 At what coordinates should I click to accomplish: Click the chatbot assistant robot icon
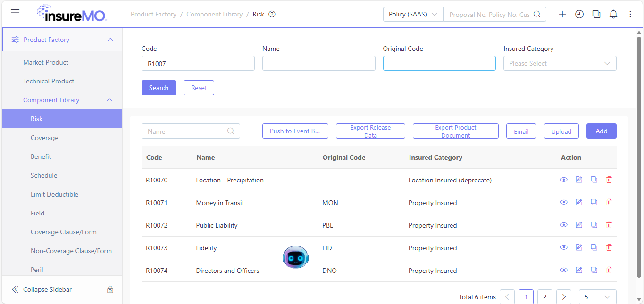[x=295, y=257]
